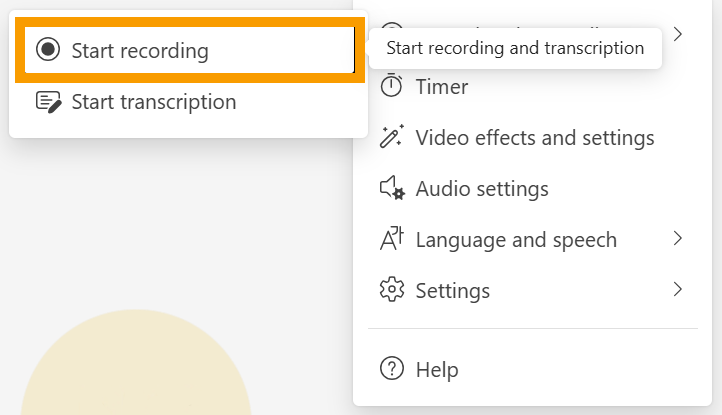This screenshot has width=722, height=415.
Task: Click the magic wand Video effects icon
Action: 392,138
